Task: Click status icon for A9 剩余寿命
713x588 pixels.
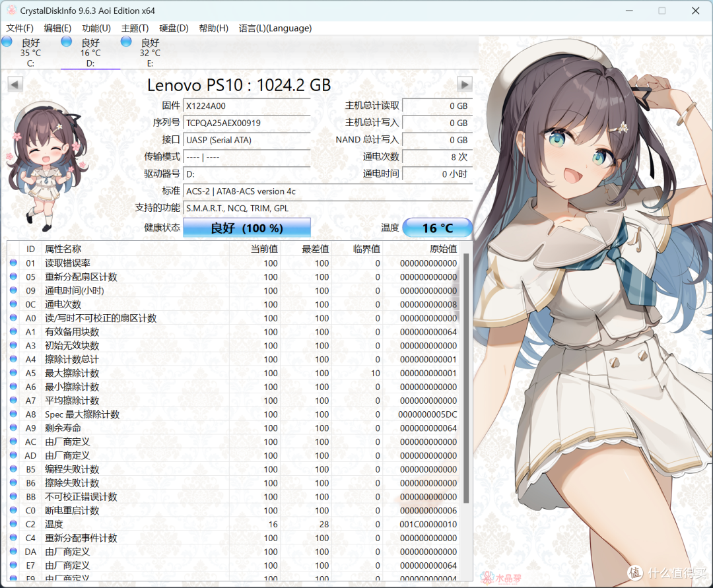Action: [13, 428]
